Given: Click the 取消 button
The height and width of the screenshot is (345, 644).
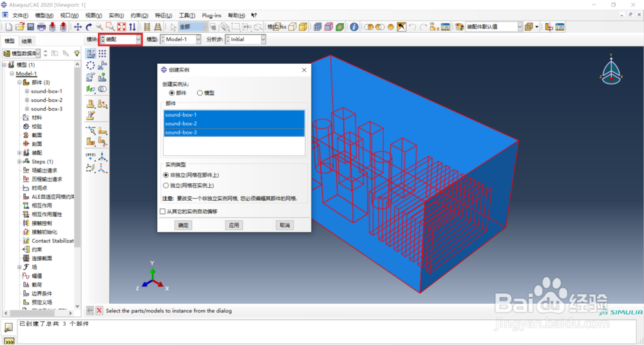Looking at the screenshot, I should 285,225.
